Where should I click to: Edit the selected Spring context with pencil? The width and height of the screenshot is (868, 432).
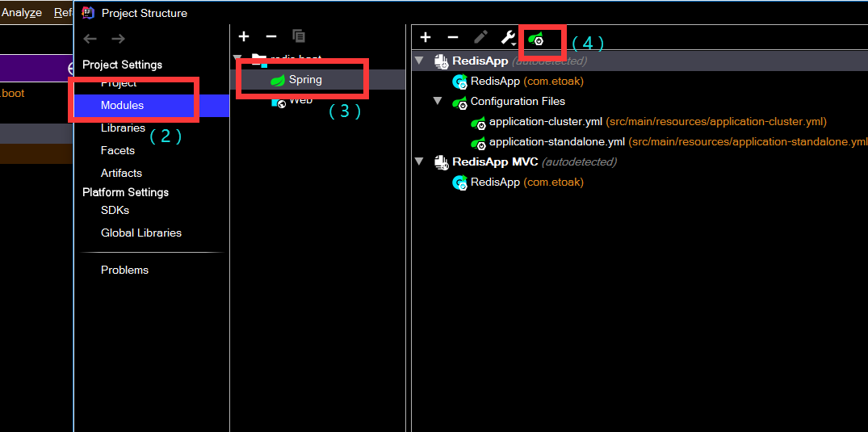point(481,37)
